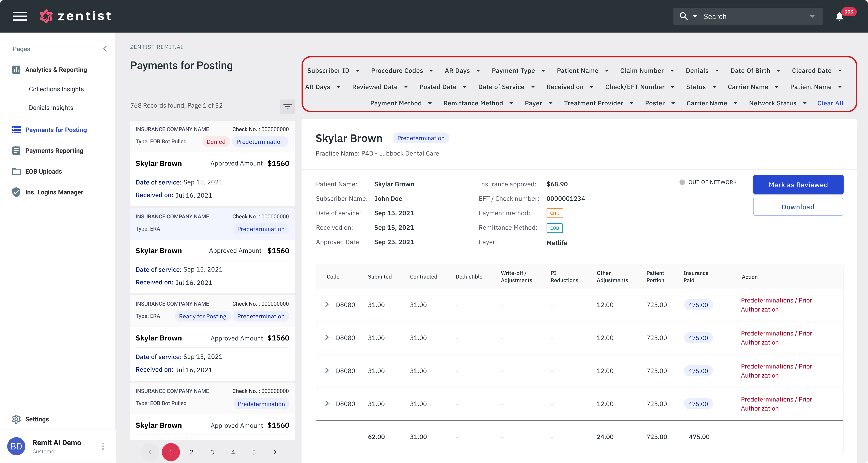Click the Remit AI Demo kebab menu
Screen dimensions: 868x463
[103, 446]
